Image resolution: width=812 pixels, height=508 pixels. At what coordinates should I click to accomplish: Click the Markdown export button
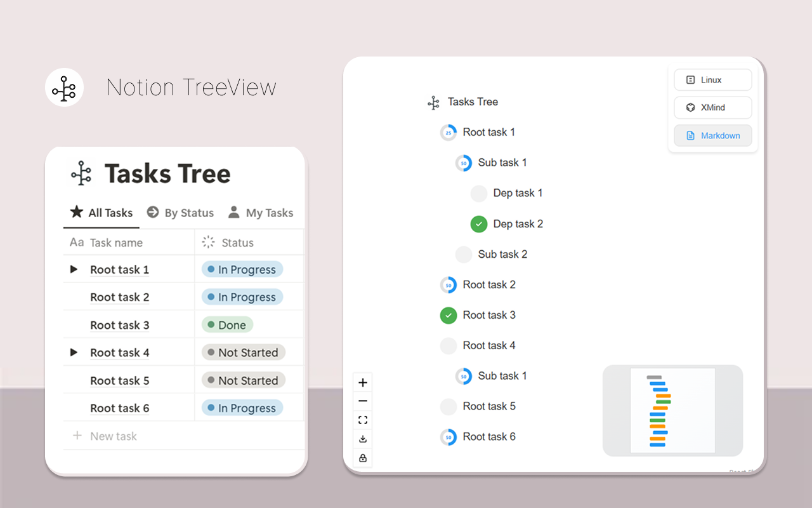click(713, 135)
